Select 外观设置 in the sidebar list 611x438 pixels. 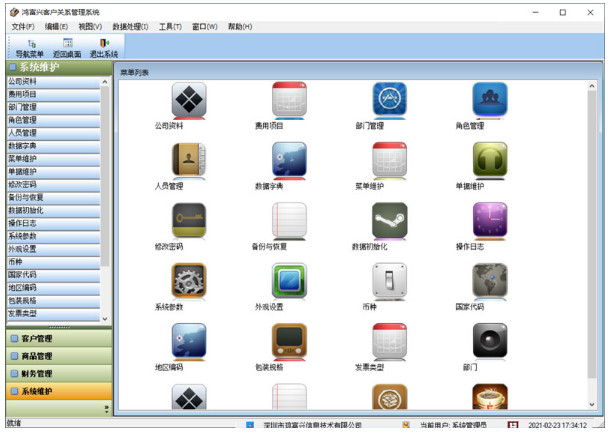(x=53, y=249)
